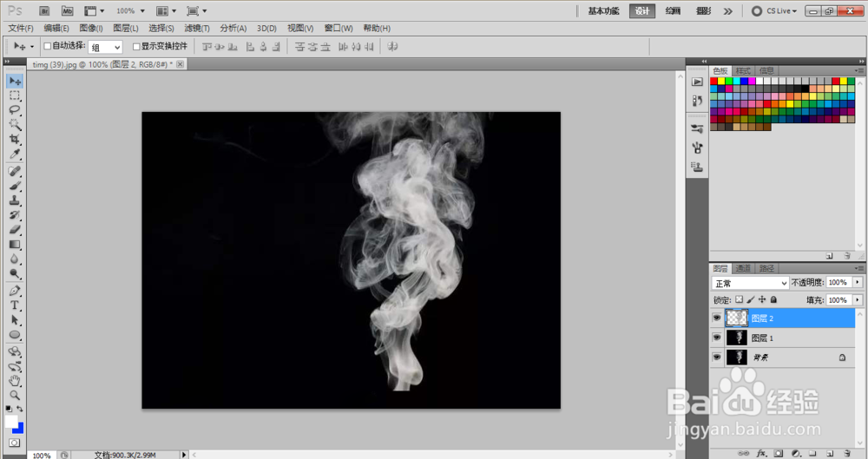Select the Blur tool
Viewport: 868px width, 459px height.
(x=15, y=259)
